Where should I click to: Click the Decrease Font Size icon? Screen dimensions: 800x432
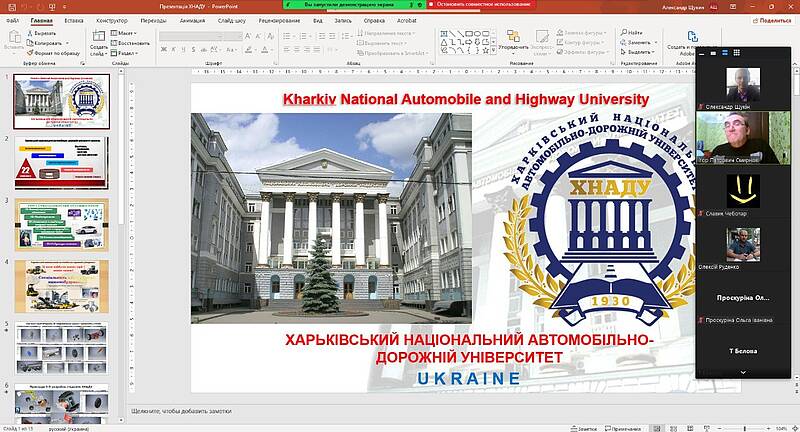(258, 36)
